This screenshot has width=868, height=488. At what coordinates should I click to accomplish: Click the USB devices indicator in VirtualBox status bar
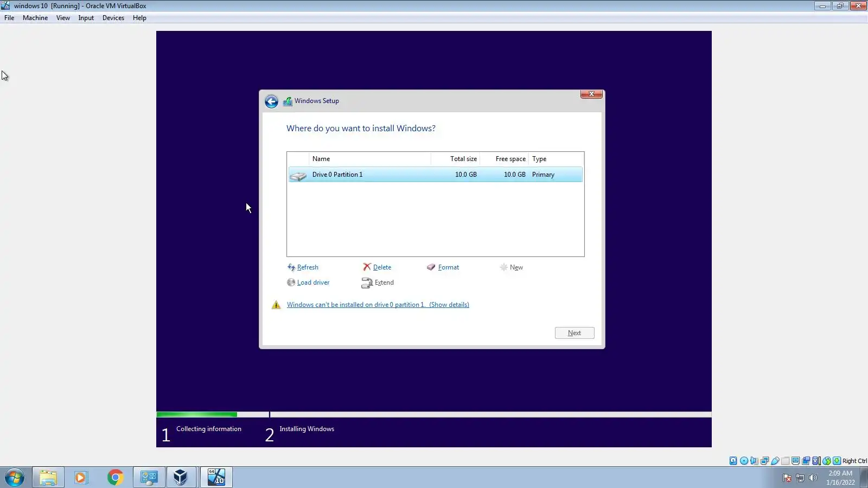click(775, 461)
